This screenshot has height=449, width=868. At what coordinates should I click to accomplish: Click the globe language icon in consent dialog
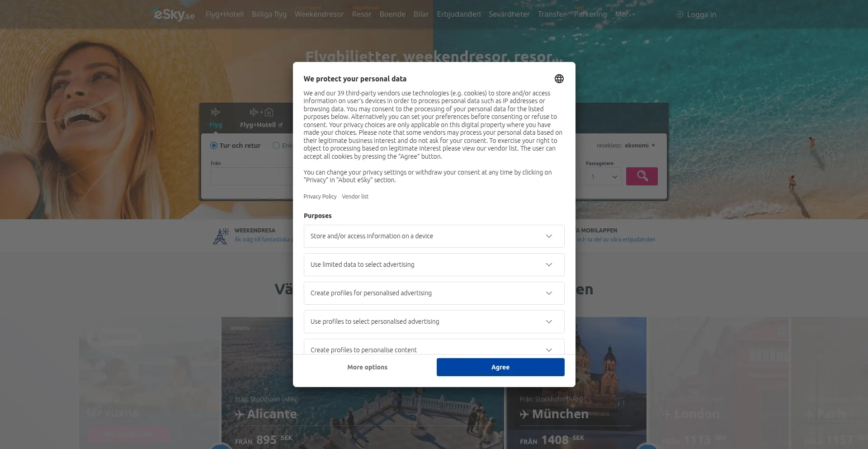(559, 79)
